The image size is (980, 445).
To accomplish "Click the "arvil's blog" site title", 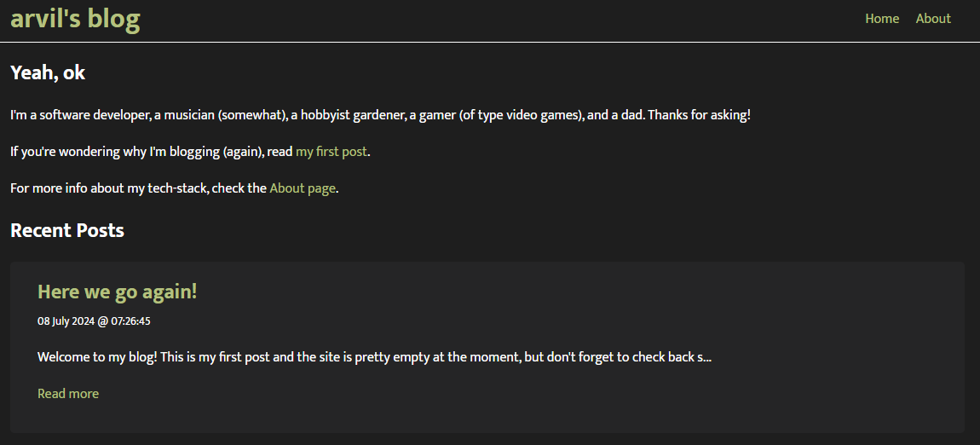I will coord(75,19).
